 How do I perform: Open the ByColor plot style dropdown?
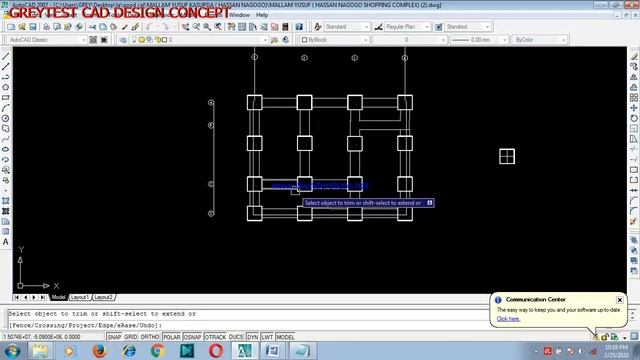563,40
